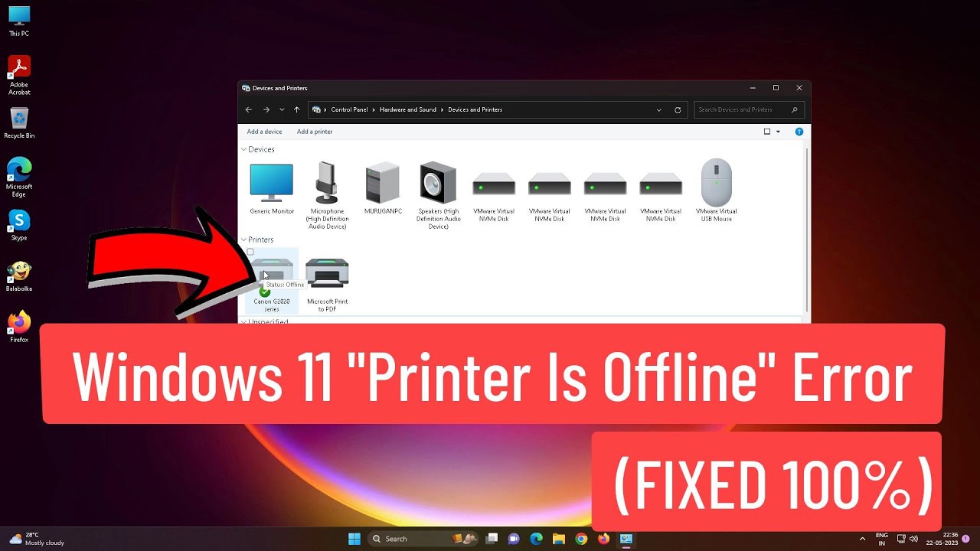Screen dimensions: 980x551
Task: Open network settings in system tray
Action: click(901, 539)
